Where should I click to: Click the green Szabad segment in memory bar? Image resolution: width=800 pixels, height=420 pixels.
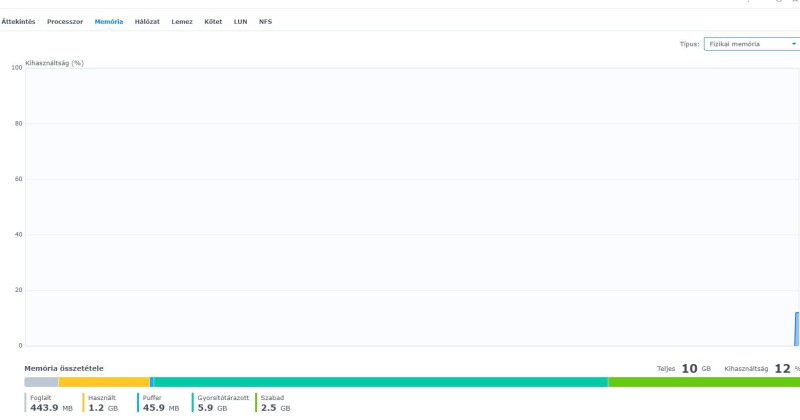pyautogui.click(x=704, y=382)
